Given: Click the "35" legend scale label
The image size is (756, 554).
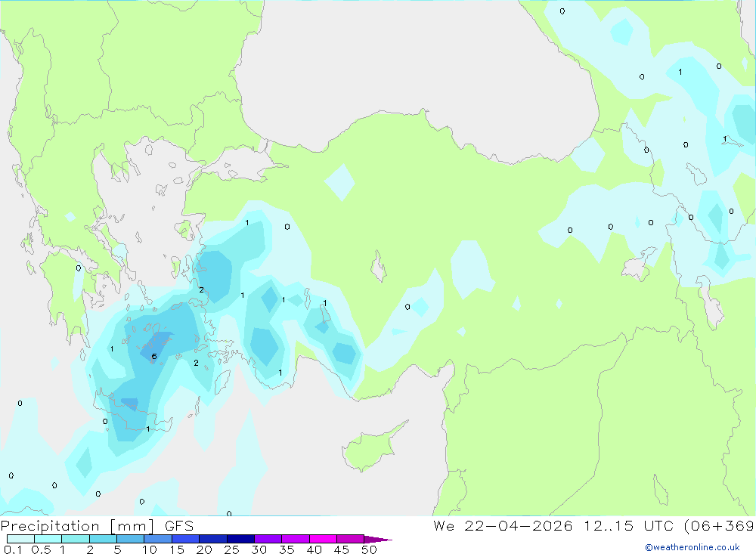Looking at the screenshot, I should click(x=287, y=549).
